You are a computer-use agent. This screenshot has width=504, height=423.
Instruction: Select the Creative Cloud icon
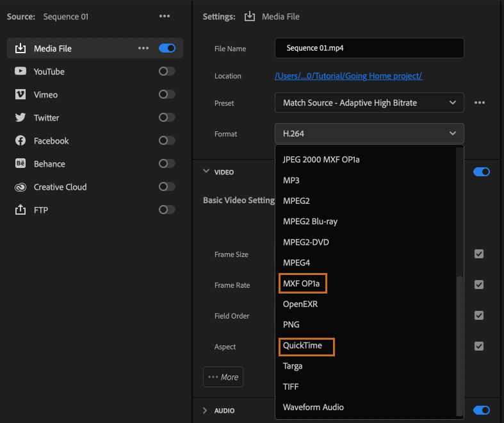pyautogui.click(x=20, y=187)
